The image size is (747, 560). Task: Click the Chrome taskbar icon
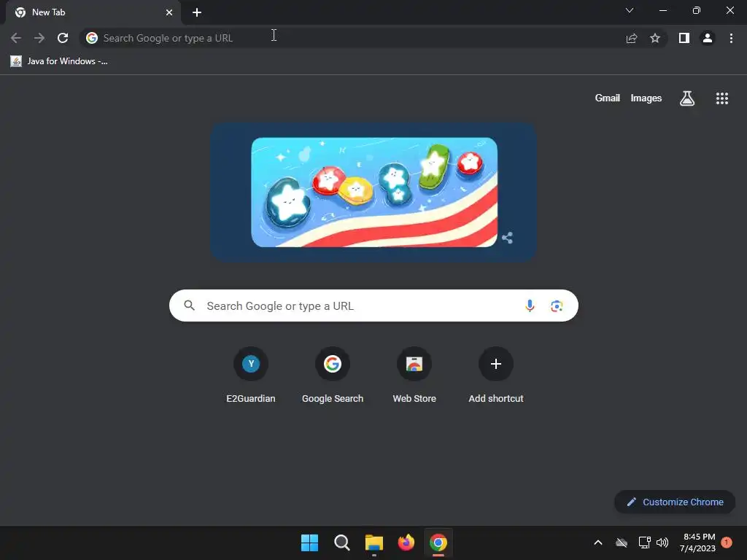click(x=438, y=542)
